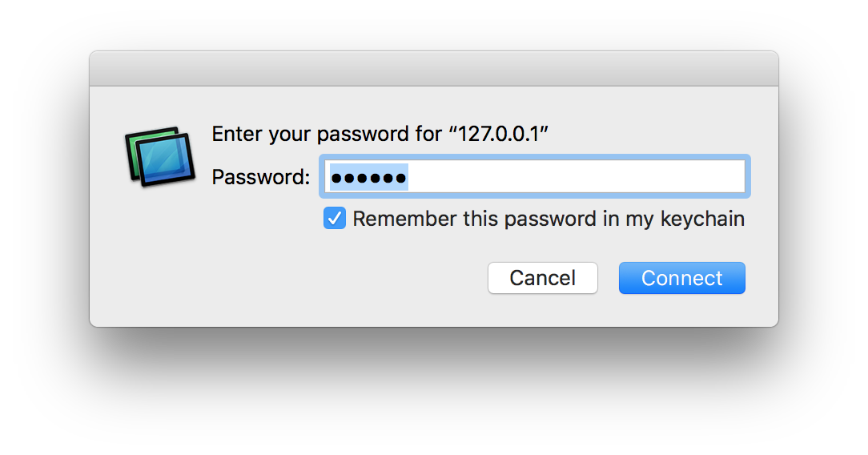Click the dialog's gray title bar
The width and height of the screenshot is (868, 455).
click(433, 69)
